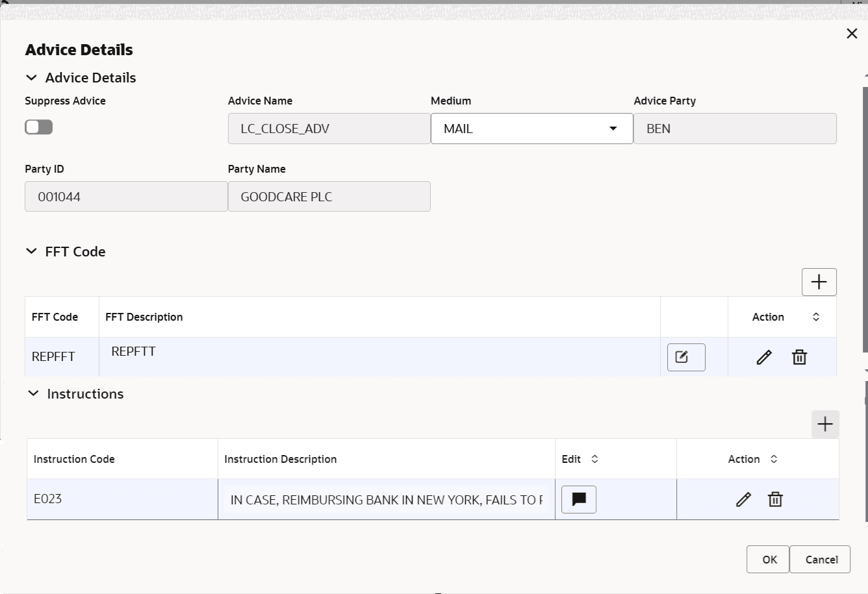
Task: Open the comment icon for instruction E023
Action: pos(578,499)
